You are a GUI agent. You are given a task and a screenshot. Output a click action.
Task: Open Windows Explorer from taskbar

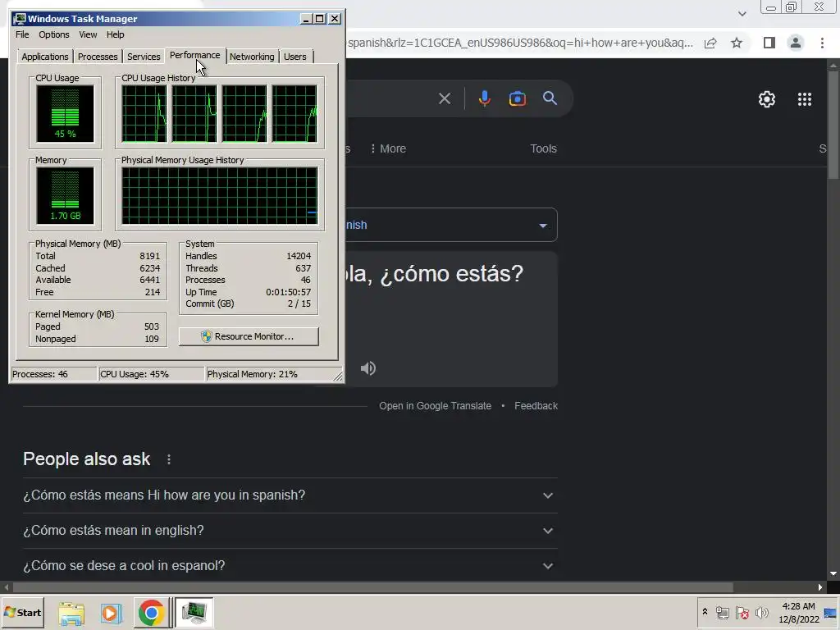point(71,612)
